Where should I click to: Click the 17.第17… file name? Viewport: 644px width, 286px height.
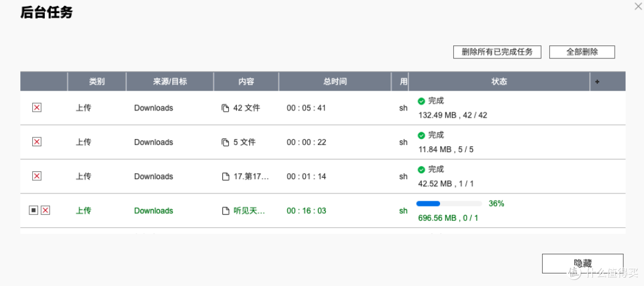251,177
